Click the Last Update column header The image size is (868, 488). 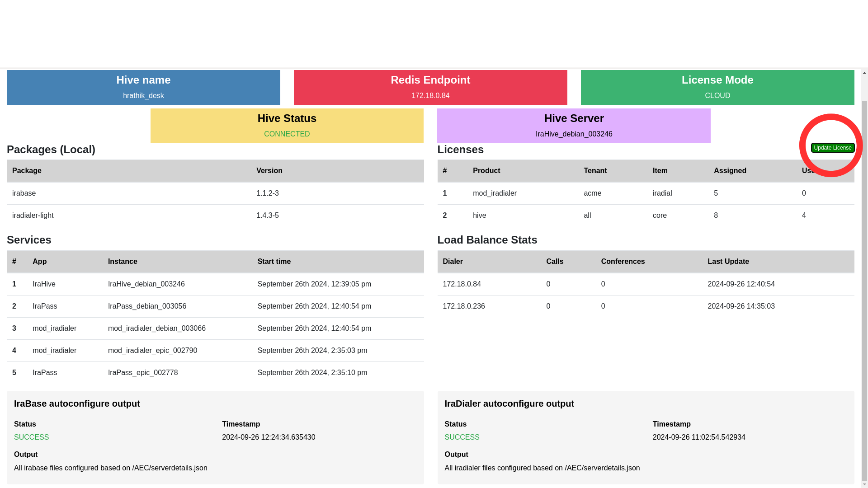click(728, 262)
